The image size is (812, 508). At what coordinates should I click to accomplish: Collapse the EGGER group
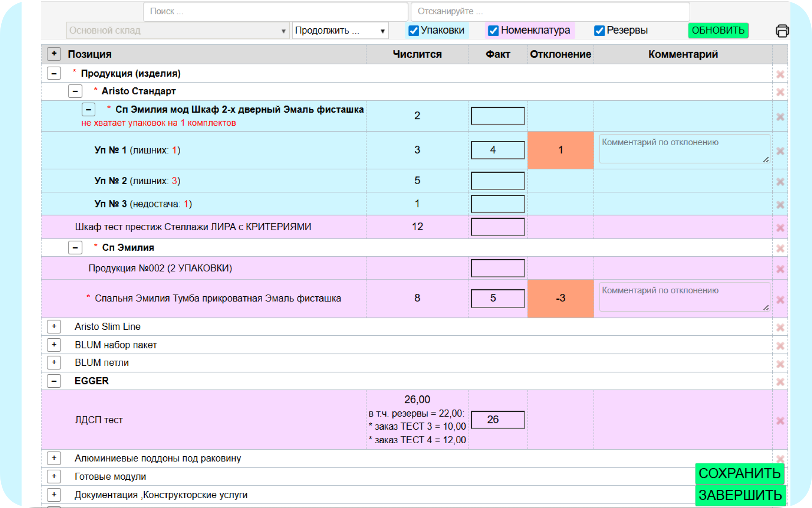(54, 381)
